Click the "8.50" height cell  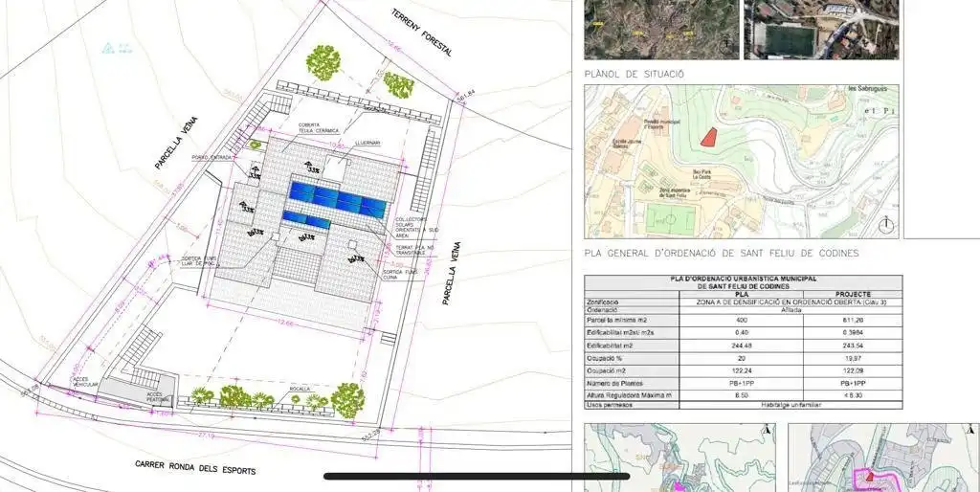coord(742,395)
